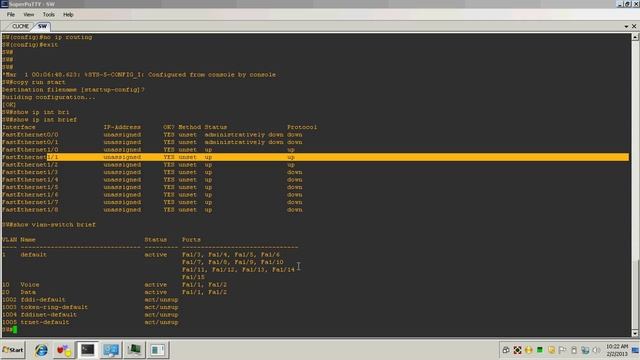
Task: Select the SW session tab
Action: tap(42, 26)
